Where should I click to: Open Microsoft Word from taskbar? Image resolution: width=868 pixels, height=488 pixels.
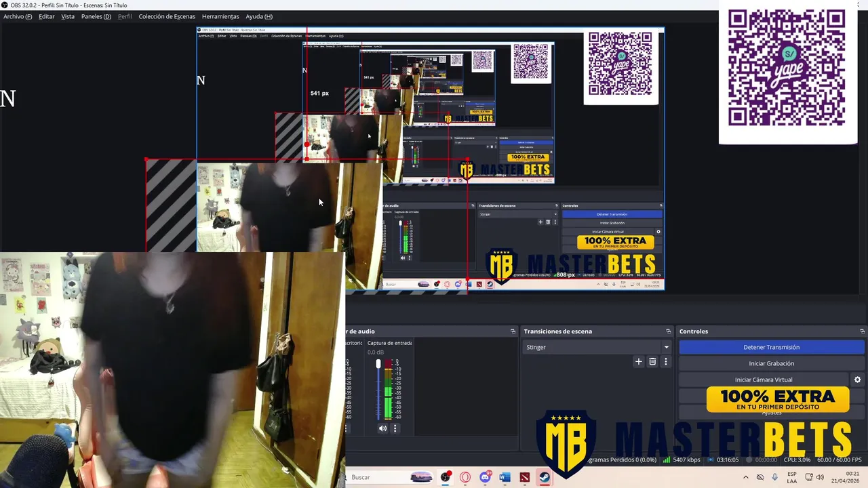(505, 477)
